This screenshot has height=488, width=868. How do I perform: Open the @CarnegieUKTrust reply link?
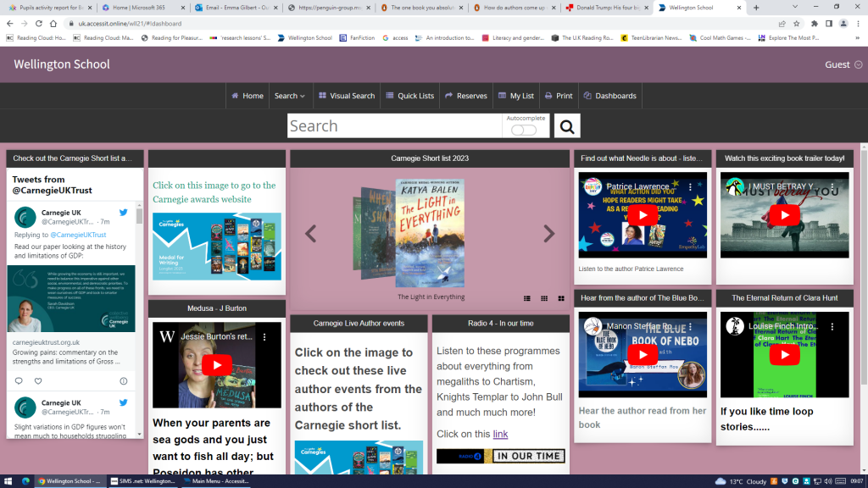78,235
